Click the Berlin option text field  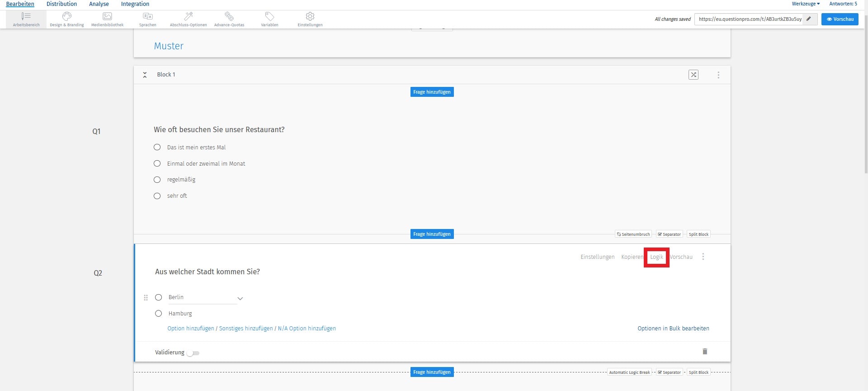[x=202, y=297]
